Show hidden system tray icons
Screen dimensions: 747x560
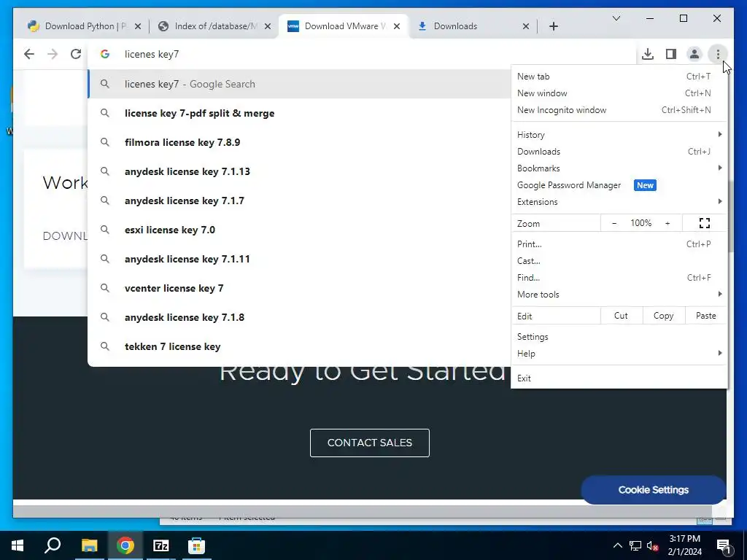coord(617,545)
